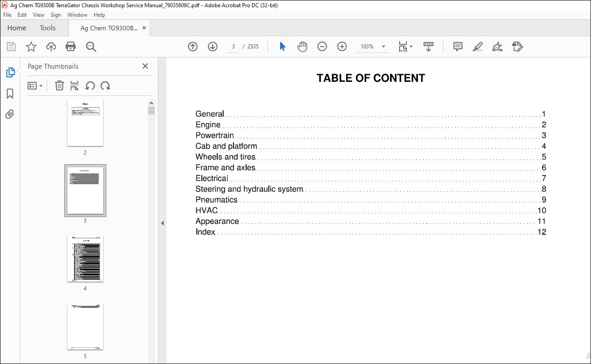Viewport: 591px width, 364px height.
Task: Open Page Thumbnails sidebar icon
Action: pyautogui.click(x=10, y=72)
